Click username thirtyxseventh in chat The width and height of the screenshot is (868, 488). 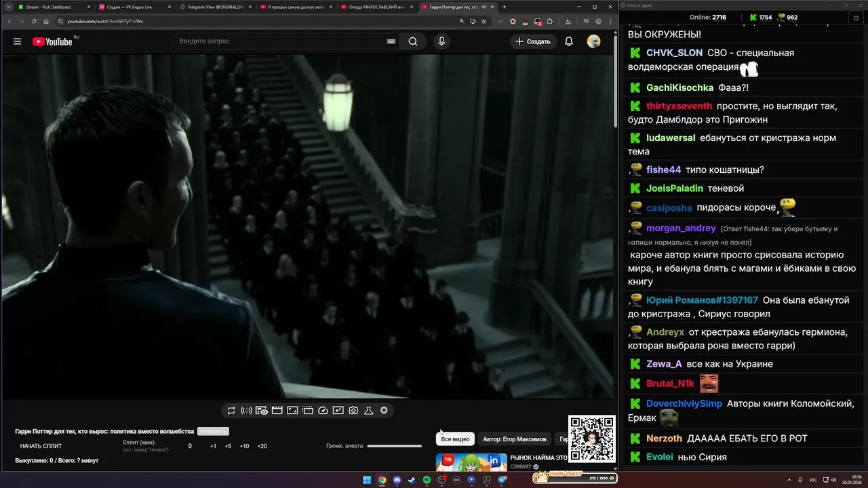click(679, 106)
